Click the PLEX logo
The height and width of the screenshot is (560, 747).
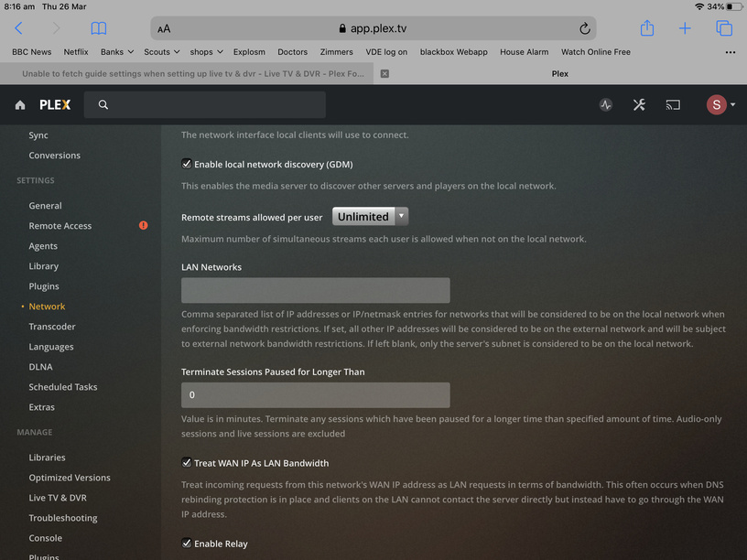(55, 104)
